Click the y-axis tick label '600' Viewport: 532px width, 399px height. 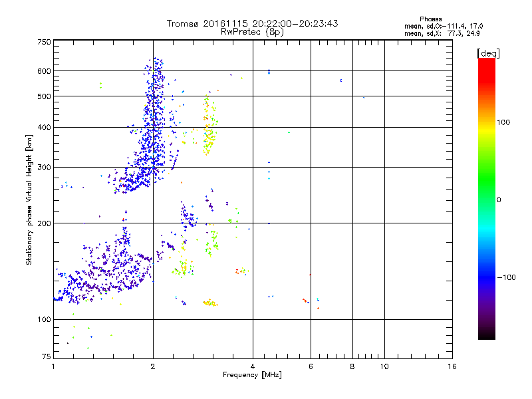45,71
